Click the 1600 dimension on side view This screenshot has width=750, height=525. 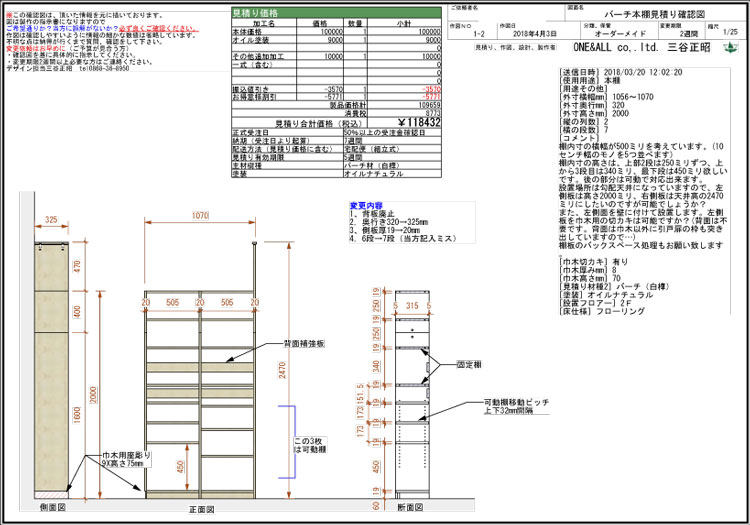[77, 415]
